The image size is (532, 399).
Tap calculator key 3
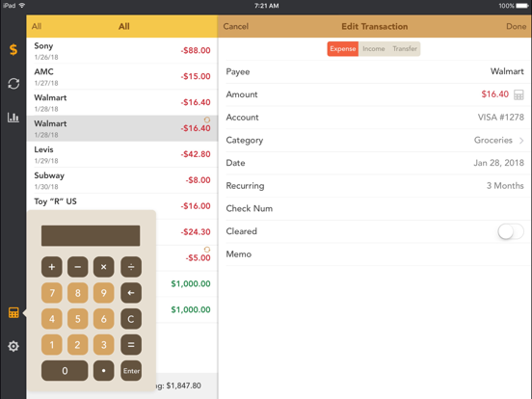pyautogui.click(x=104, y=345)
